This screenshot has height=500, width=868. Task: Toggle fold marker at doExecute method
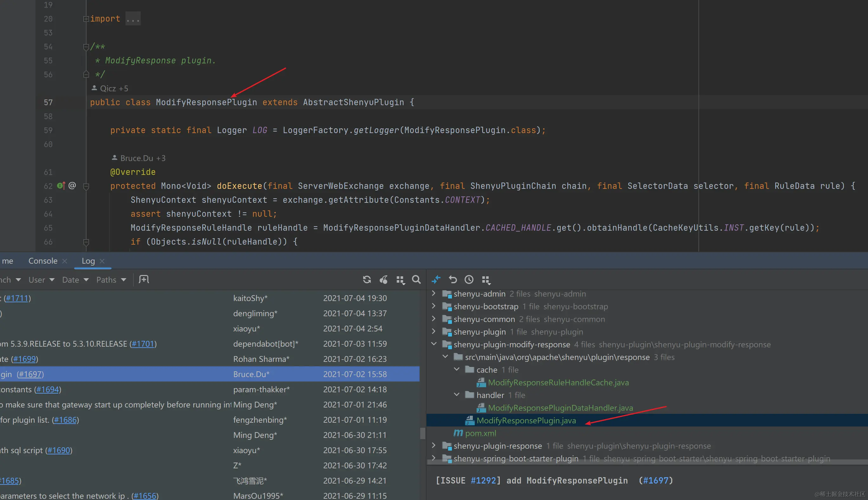tap(86, 186)
